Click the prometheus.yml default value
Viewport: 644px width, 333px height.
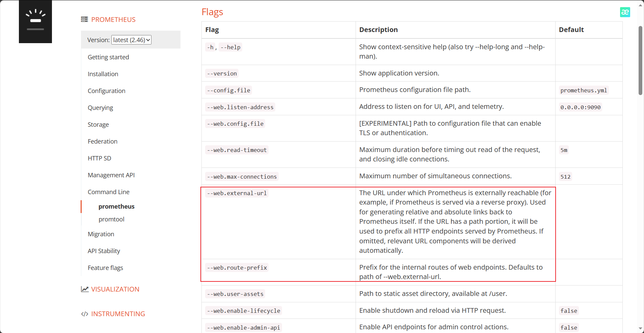pos(584,90)
